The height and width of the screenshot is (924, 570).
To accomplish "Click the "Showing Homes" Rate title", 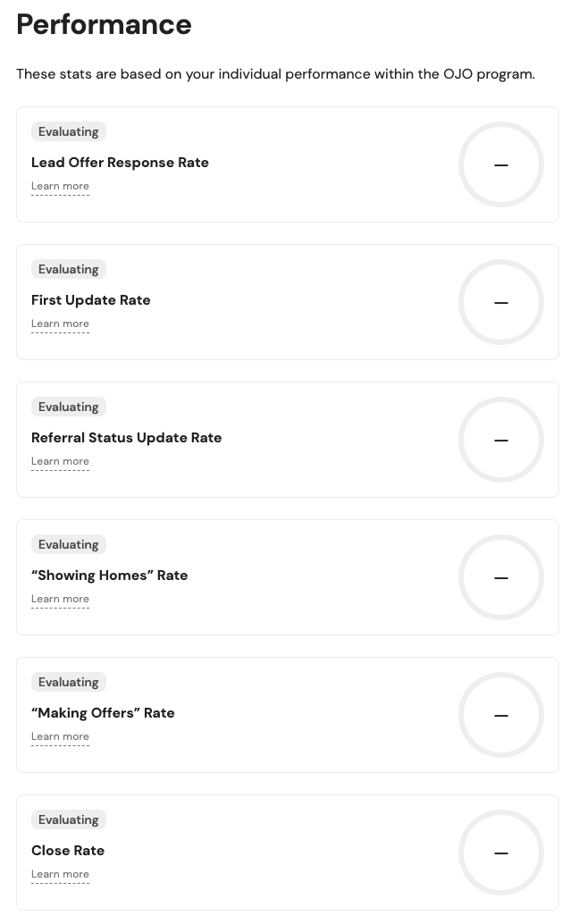I will (x=110, y=575).
